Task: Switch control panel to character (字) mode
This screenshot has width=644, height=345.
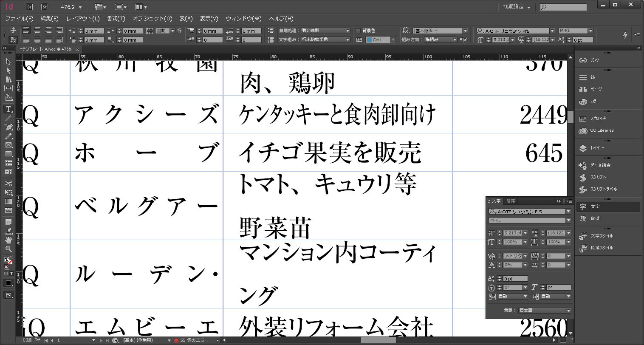Action: [13, 30]
